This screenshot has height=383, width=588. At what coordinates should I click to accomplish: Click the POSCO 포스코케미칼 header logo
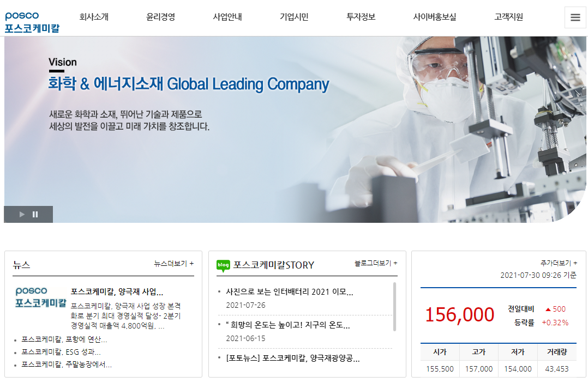pyautogui.click(x=32, y=22)
